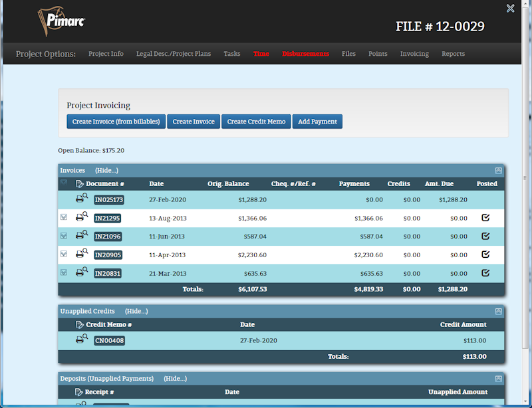This screenshot has width=532, height=408.
Task: Collapse the Invoices panel using its corner arrow
Action: [498, 171]
